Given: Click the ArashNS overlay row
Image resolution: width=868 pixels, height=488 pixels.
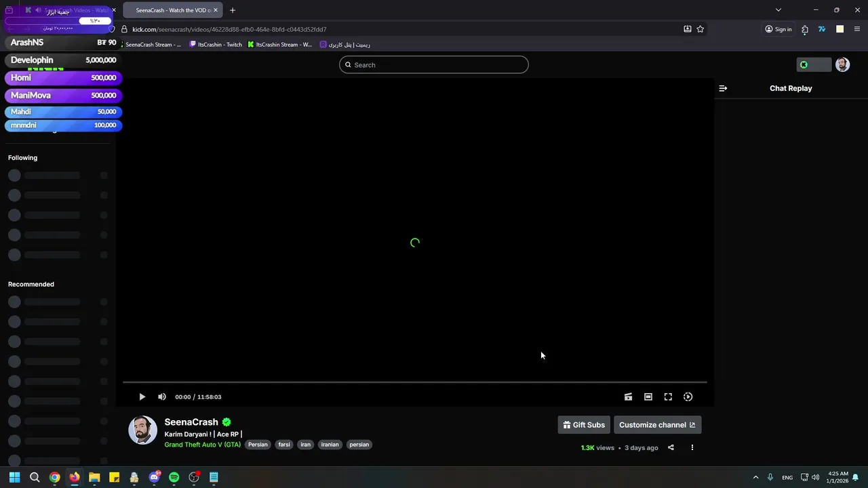Looking at the screenshot, I should 63,43.
